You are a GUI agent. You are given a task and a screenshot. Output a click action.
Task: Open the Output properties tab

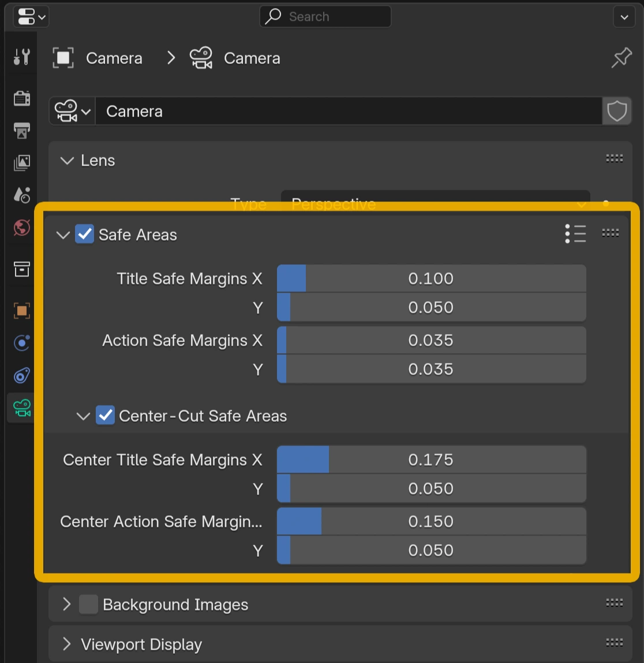(22, 131)
